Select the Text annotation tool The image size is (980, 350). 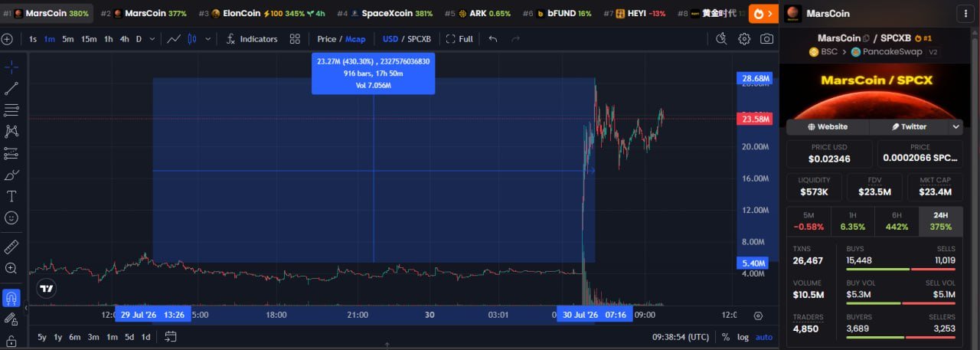11,197
